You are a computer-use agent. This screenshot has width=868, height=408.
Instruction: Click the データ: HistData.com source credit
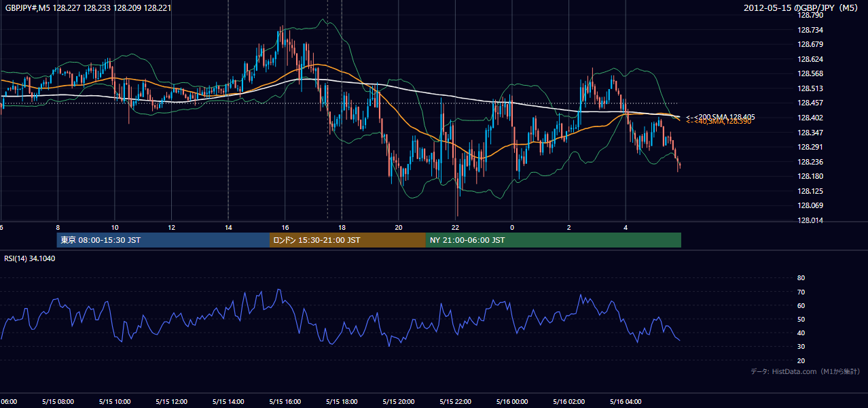806,371
